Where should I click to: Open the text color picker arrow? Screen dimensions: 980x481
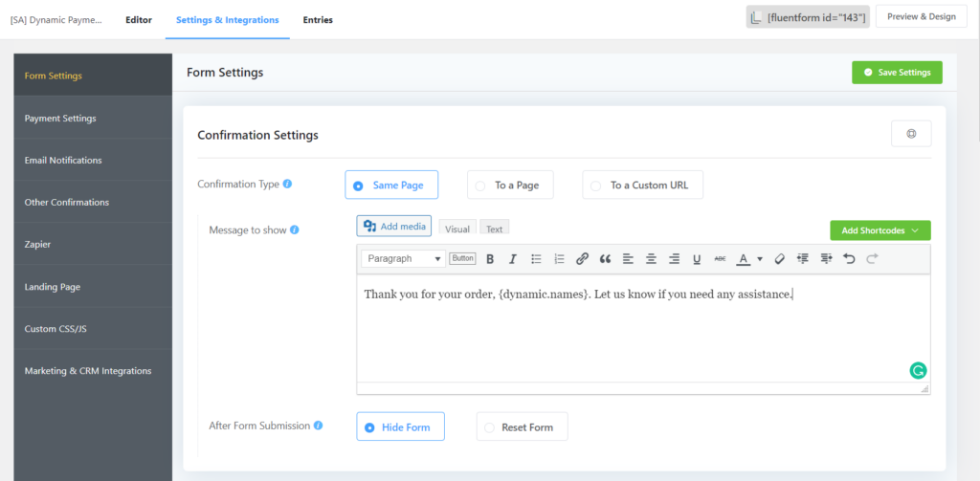760,258
